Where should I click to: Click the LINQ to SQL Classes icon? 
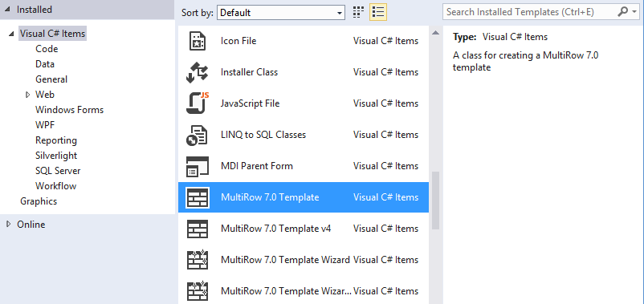coord(198,135)
